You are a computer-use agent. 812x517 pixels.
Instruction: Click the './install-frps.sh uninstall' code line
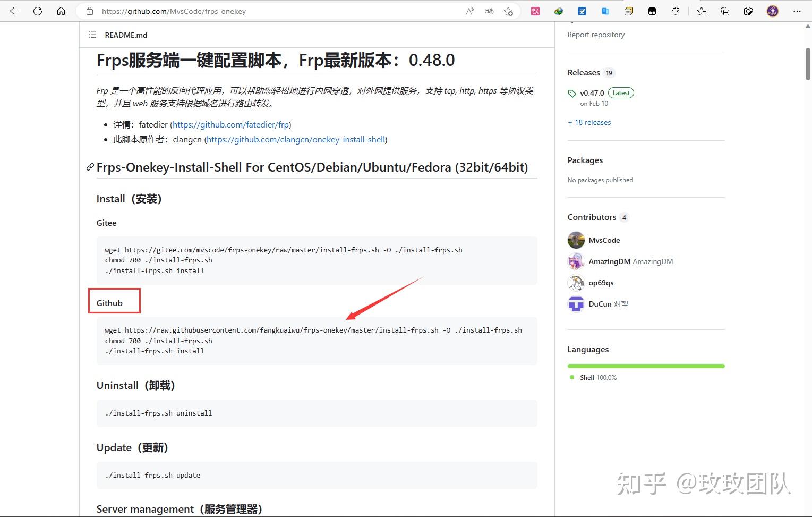pos(158,413)
